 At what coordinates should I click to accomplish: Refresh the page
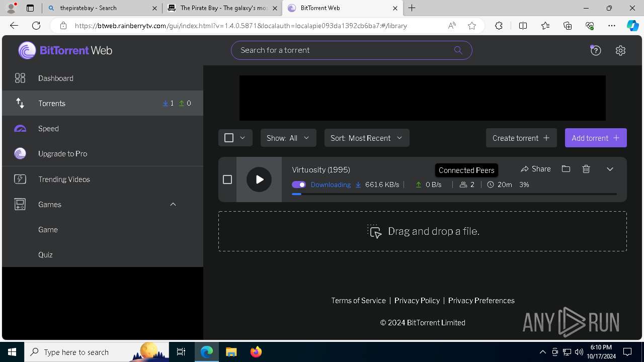(x=36, y=26)
